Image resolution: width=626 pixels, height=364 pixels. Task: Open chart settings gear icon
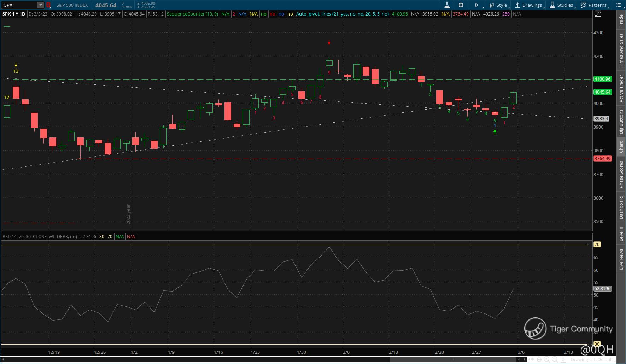point(461,5)
